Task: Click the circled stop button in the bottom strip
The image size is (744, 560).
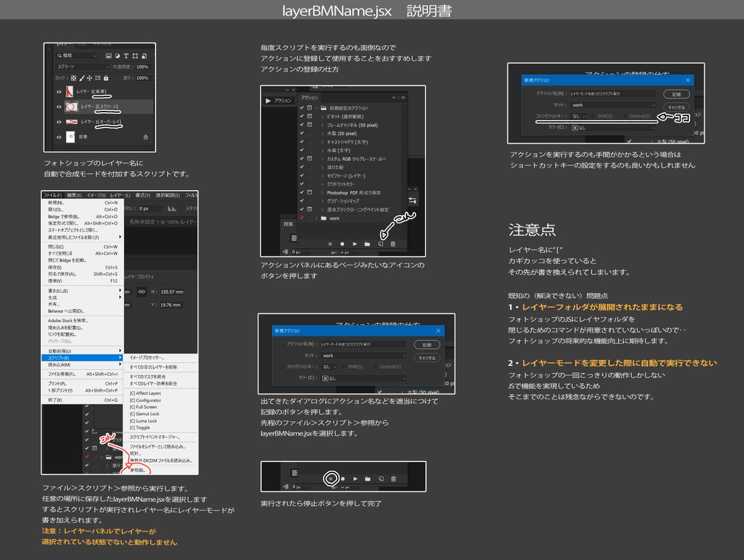Action: (x=331, y=478)
